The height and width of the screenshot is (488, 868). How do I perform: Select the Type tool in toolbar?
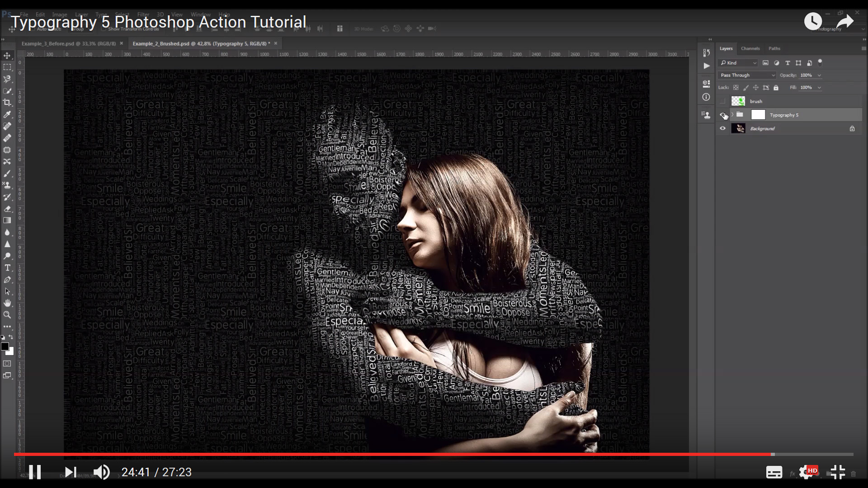(x=7, y=268)
